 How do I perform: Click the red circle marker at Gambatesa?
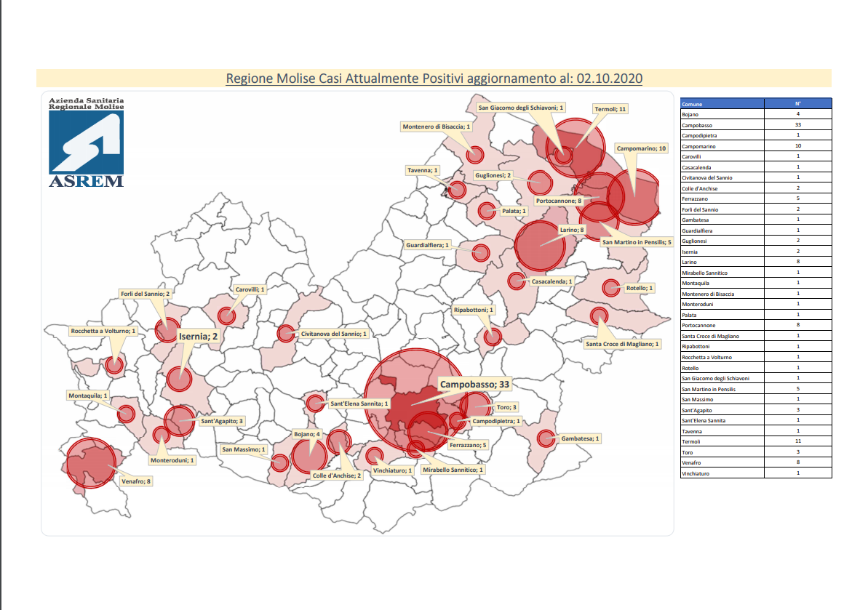tap(546, 438)
